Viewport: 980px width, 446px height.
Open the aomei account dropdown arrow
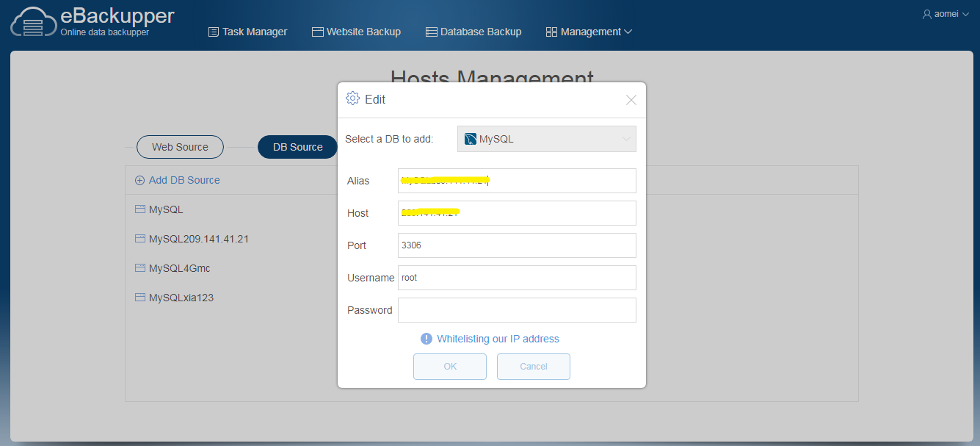(965, 14)
